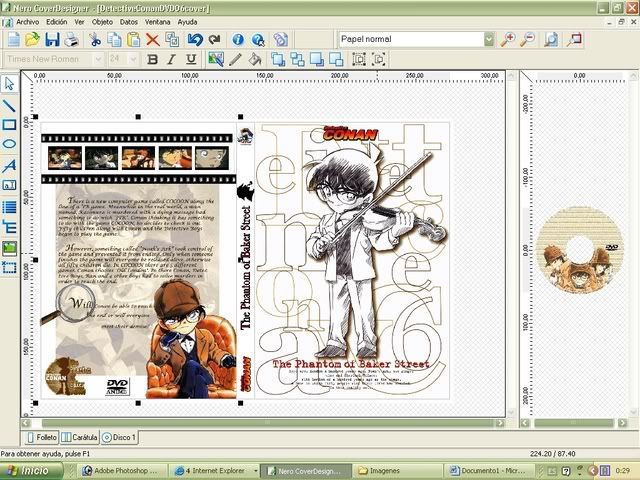Click the Save disk icon
The width and height of the screenshot is (640, 480).
[x=53, y=40]
